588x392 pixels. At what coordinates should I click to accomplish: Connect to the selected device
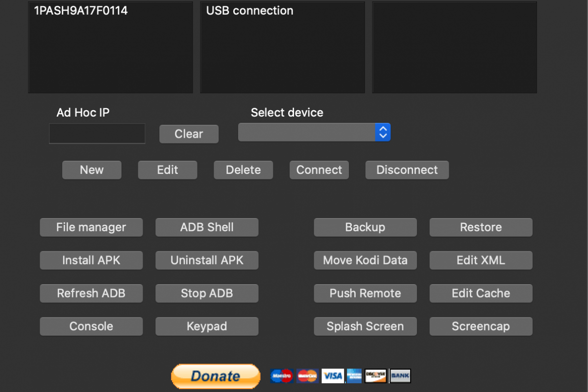tap(319, 170)
